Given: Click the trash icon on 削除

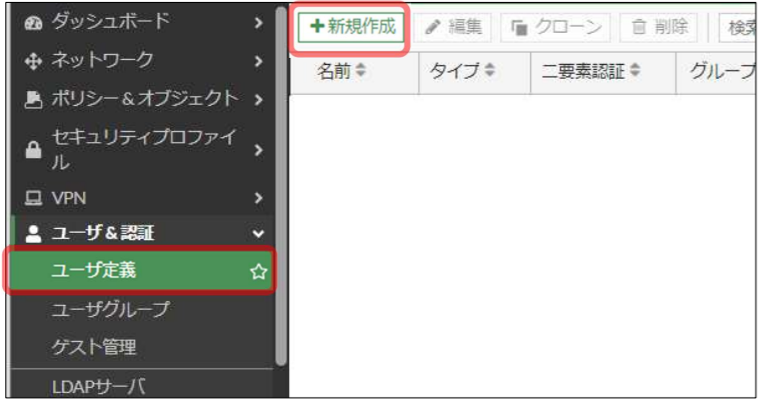Looking at the screenshot, I should (639, 27).
